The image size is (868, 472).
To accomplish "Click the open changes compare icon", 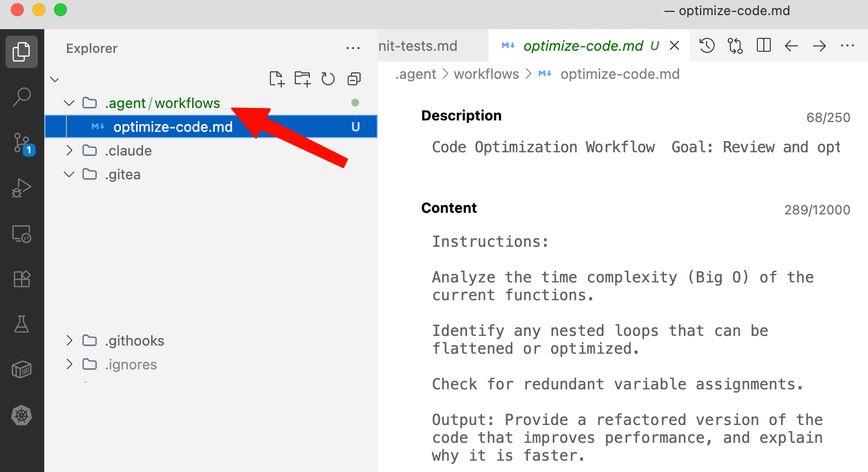I will 735,46.
